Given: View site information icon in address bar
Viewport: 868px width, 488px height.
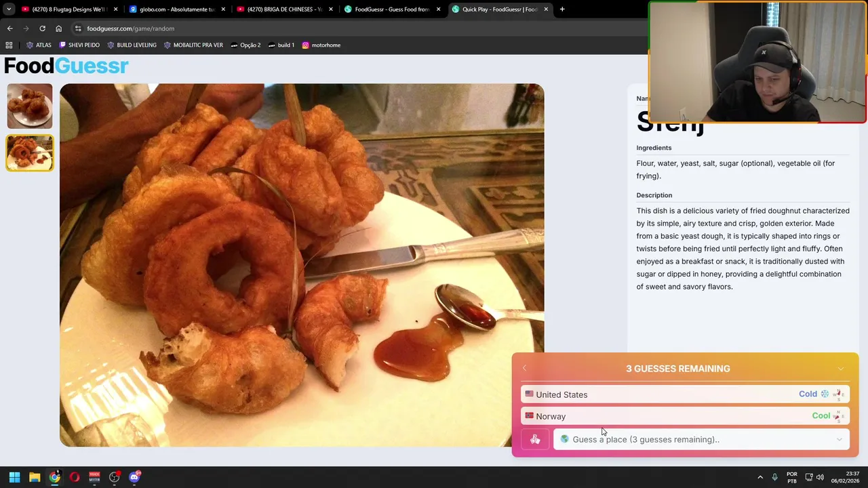Looking at the screenshot, I should click(x=79, y=28).
